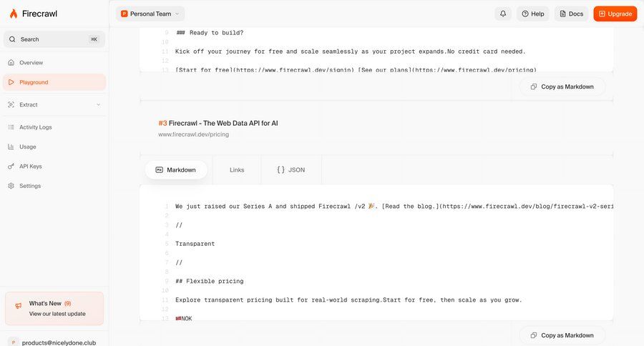Click the JSON braces icon
Screen dimensions: 644x346
coord(280,169)
